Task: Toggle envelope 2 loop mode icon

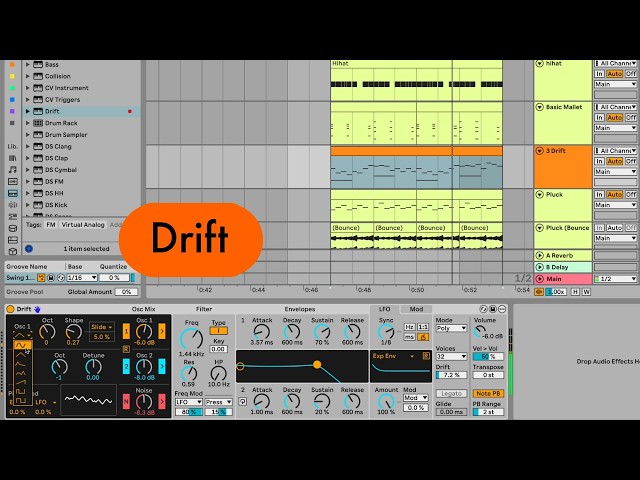Action: [x=242, y=402]
